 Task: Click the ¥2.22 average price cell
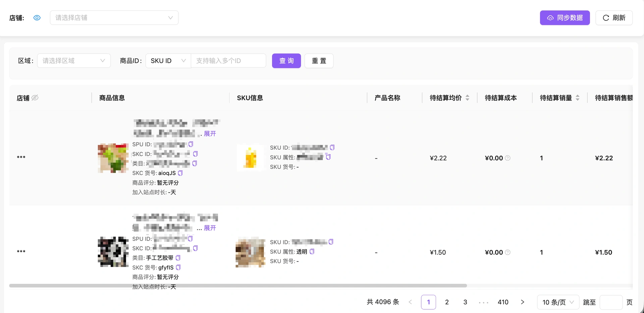(438, 158)
